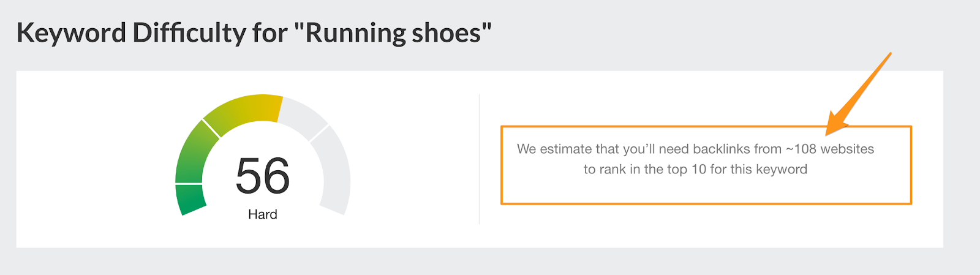Click the difficulty score 56

coord(262,176)
